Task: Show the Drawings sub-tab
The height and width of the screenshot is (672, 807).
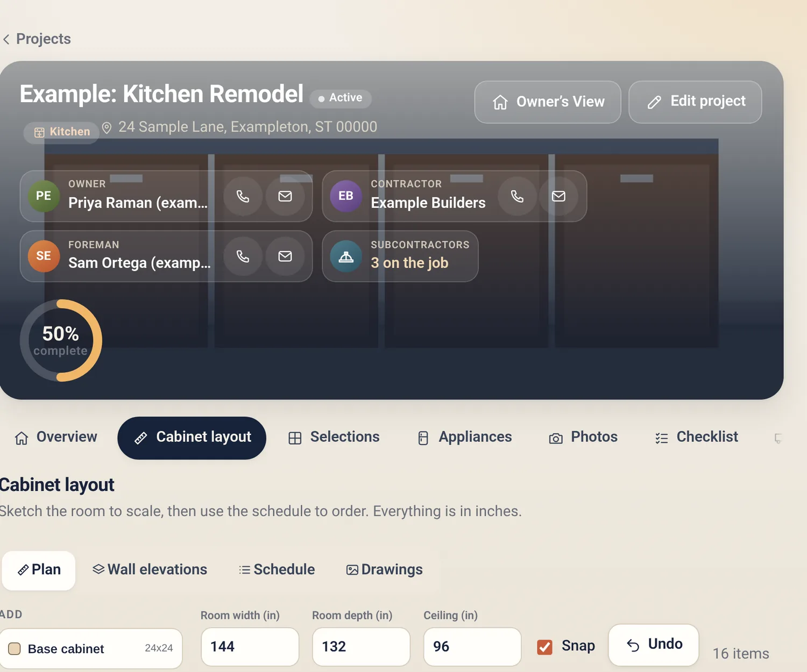Action: [x=385, y=570]
